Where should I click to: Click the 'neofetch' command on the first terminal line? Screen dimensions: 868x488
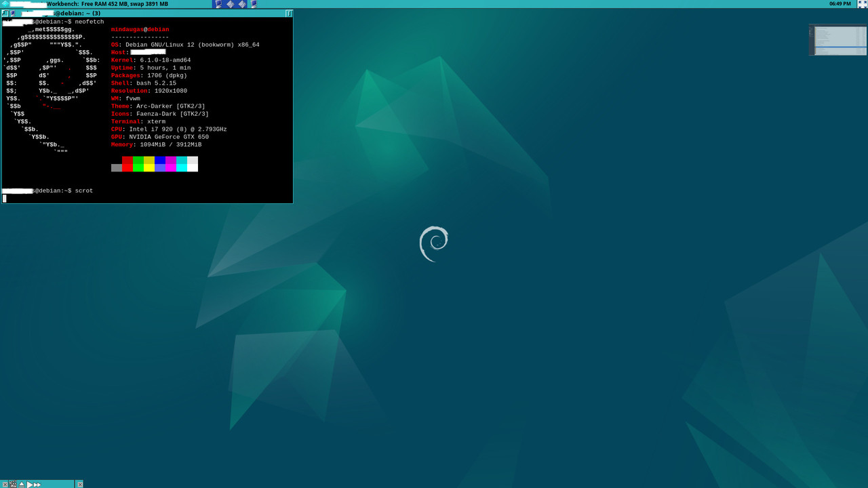[90, 22]
